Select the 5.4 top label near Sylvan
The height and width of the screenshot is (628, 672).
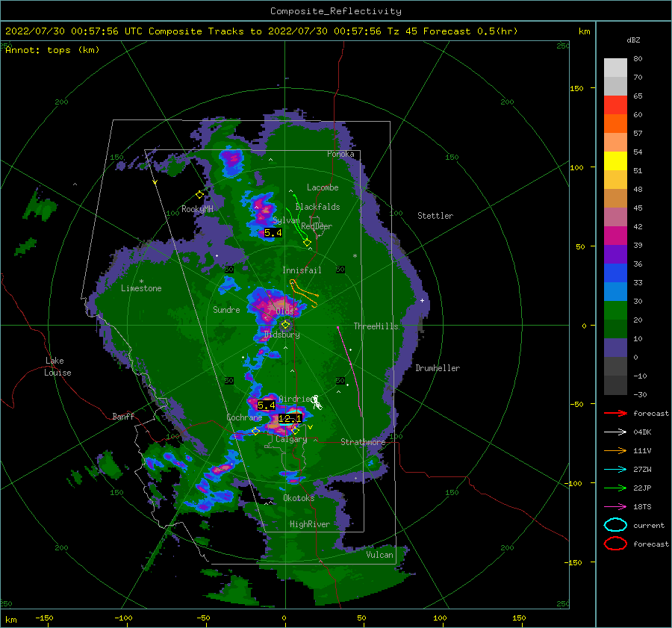tap(273, 233)
